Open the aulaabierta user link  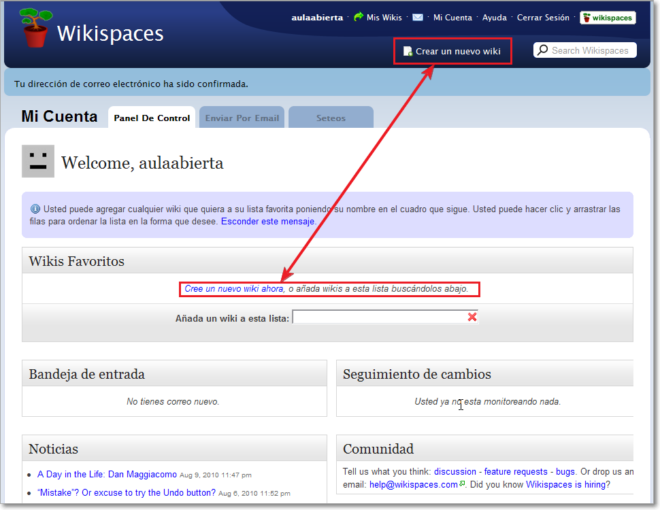click(x=317, y=18)
